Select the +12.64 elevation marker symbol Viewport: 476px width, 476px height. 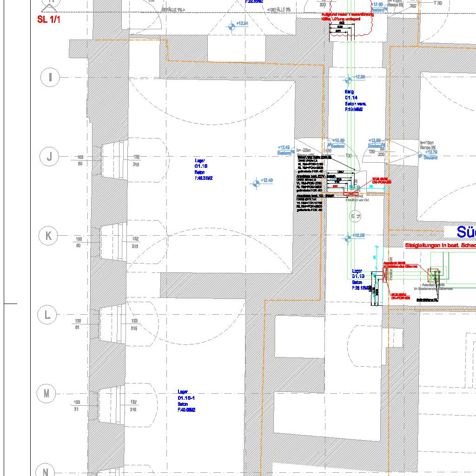pyautogui.click(x=231, y=27)
